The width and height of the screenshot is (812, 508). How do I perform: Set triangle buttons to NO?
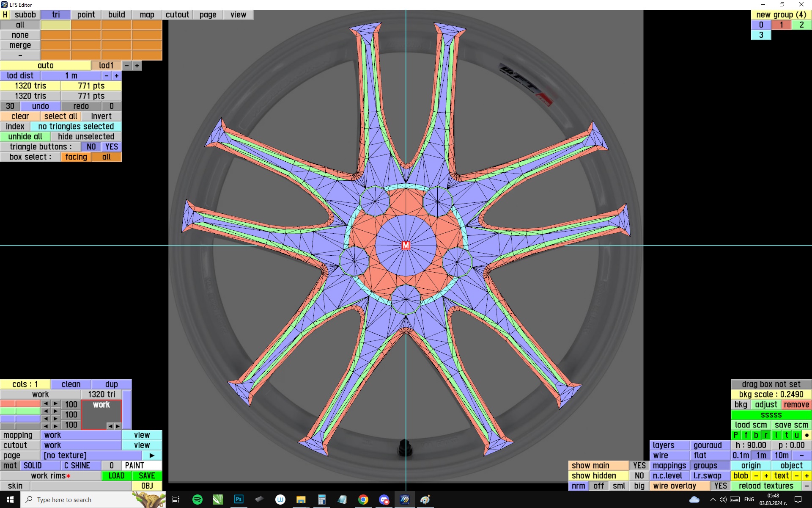pos(91,147)
